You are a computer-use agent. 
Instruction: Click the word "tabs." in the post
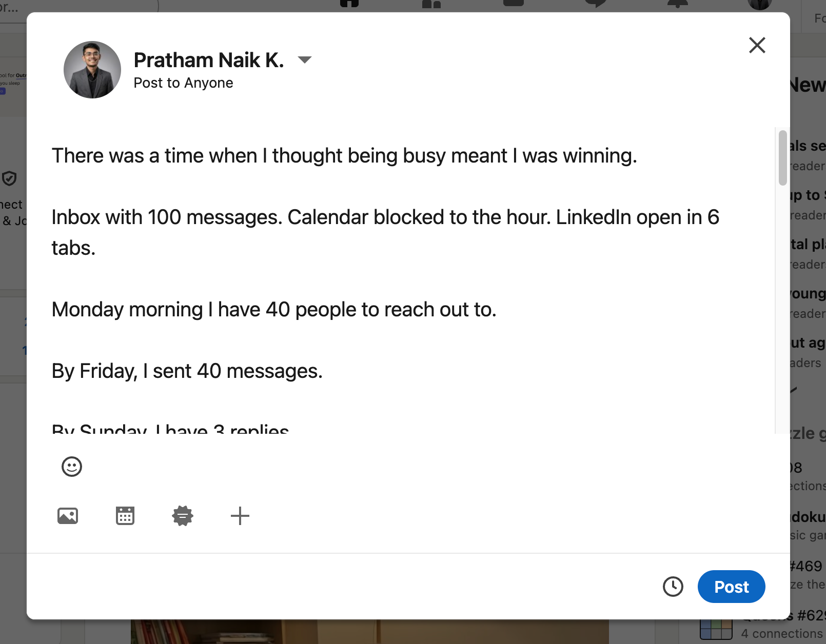click(x=74, y=248)
